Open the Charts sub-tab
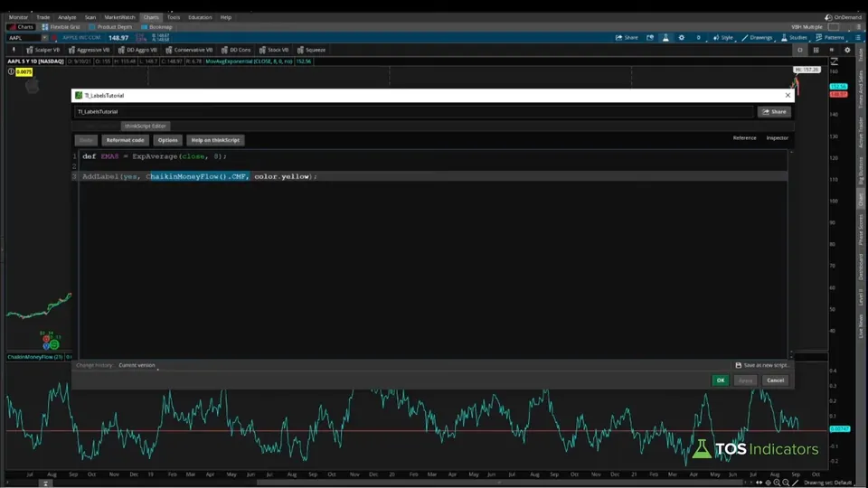Screen dimensions: 868x488 pos(22,26)
